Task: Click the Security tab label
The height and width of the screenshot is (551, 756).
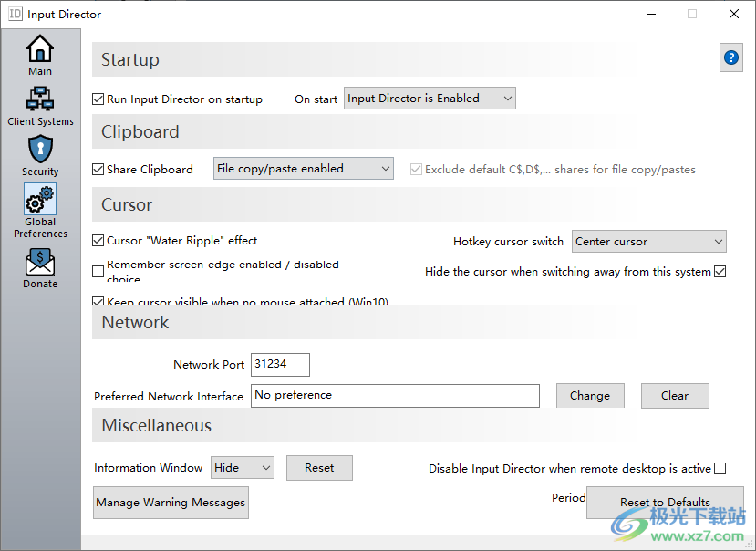Action: pos(40,172)
